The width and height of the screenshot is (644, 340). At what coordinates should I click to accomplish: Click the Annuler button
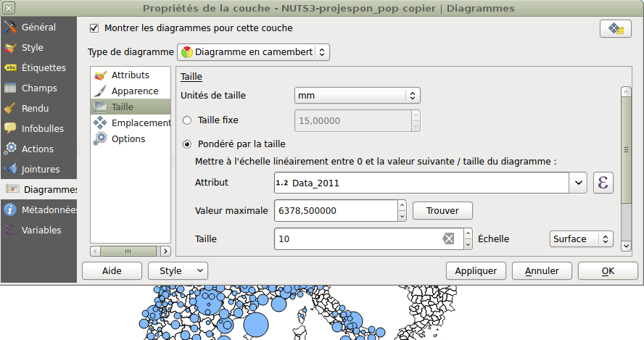542,271
